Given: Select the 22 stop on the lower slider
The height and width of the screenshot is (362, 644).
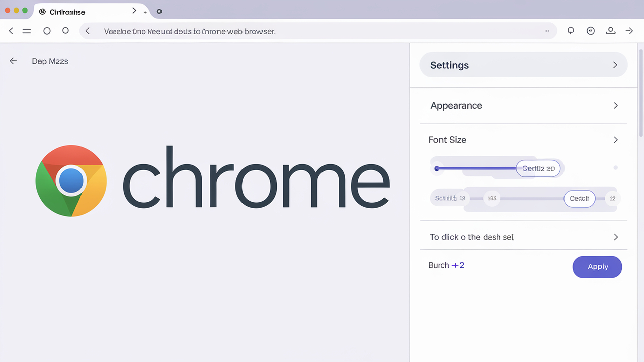Looking at the screenshot, I should click(612, 198).
